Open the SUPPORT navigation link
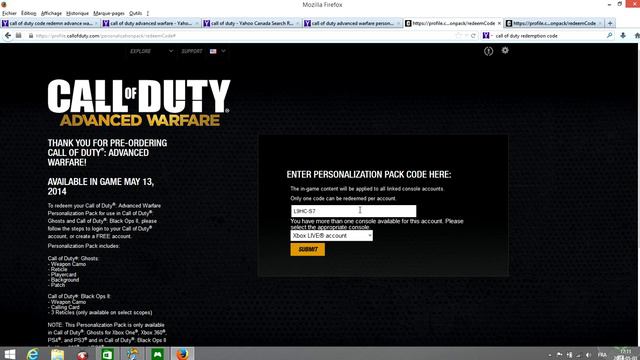Image resolution: width=640 pixels, height=360 pixels. (192, 51)
